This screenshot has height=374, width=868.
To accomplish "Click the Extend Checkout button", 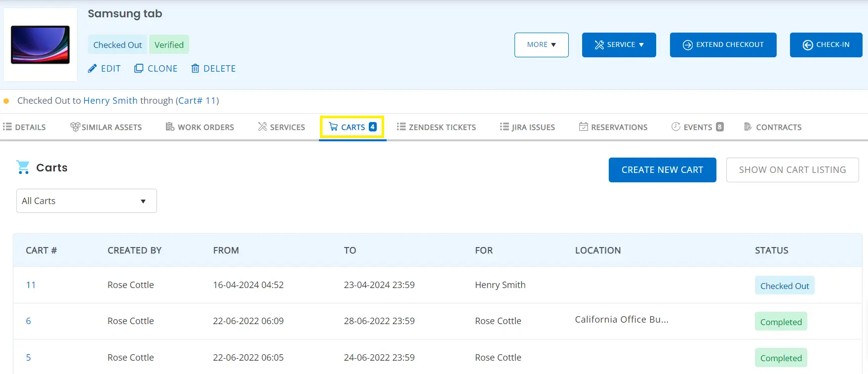I will (723, 45).
